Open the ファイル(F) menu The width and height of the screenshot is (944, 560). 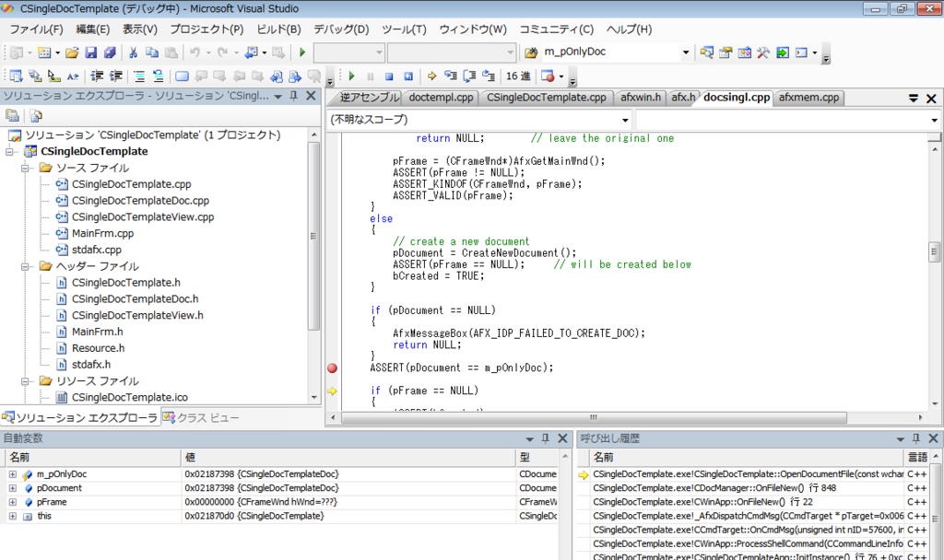[x=36, y=29]
